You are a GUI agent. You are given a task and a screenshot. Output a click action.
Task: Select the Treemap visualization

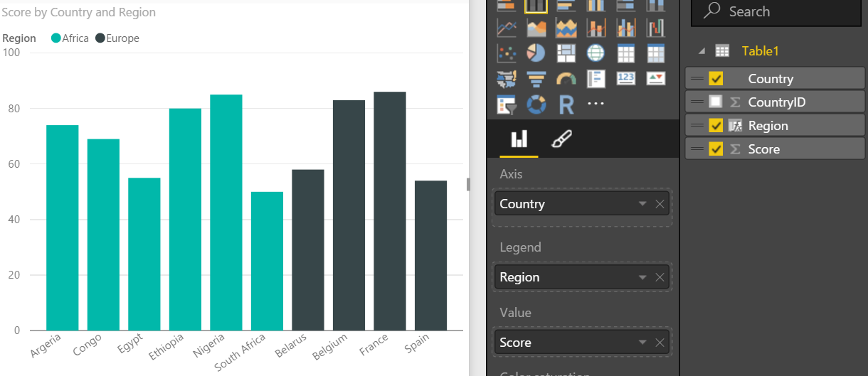pyautogui.click(x=566, y=53)
